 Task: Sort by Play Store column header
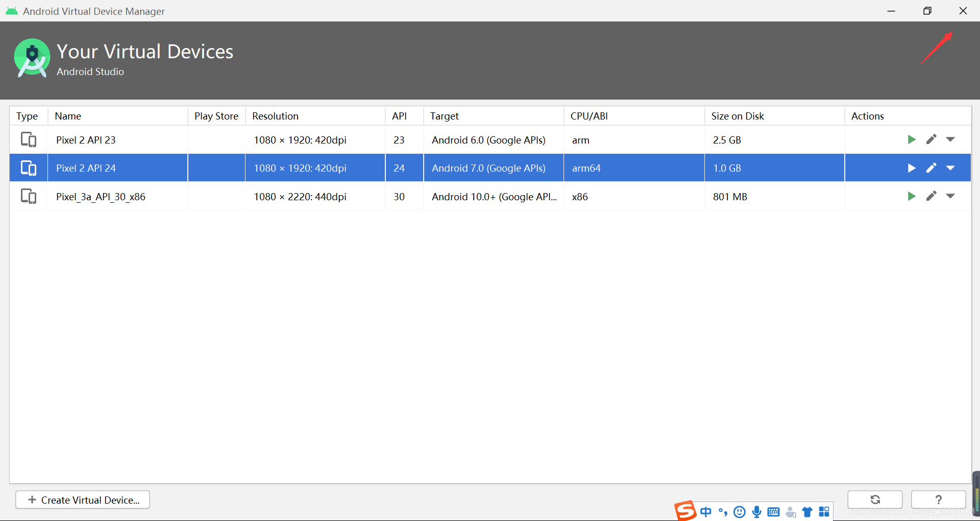pos(216,116)
